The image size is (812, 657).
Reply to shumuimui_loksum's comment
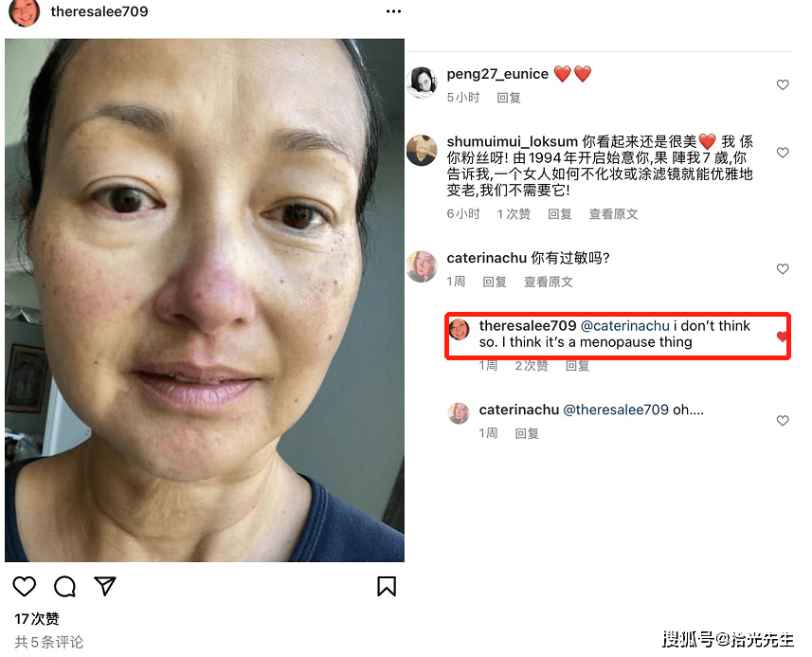click(x=560, y=214)
